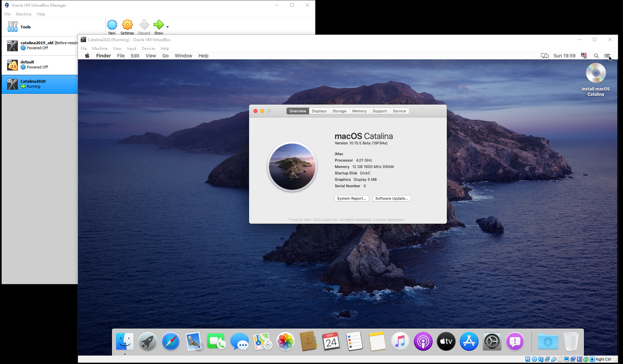Open View menu of the VM window

tap(117, 49)
